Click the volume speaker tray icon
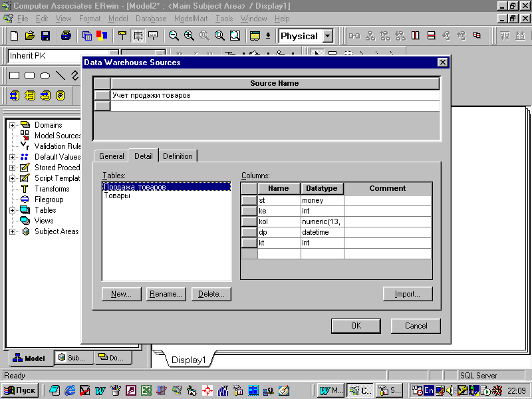Viewport: 532px width, 399px height. 450,390
